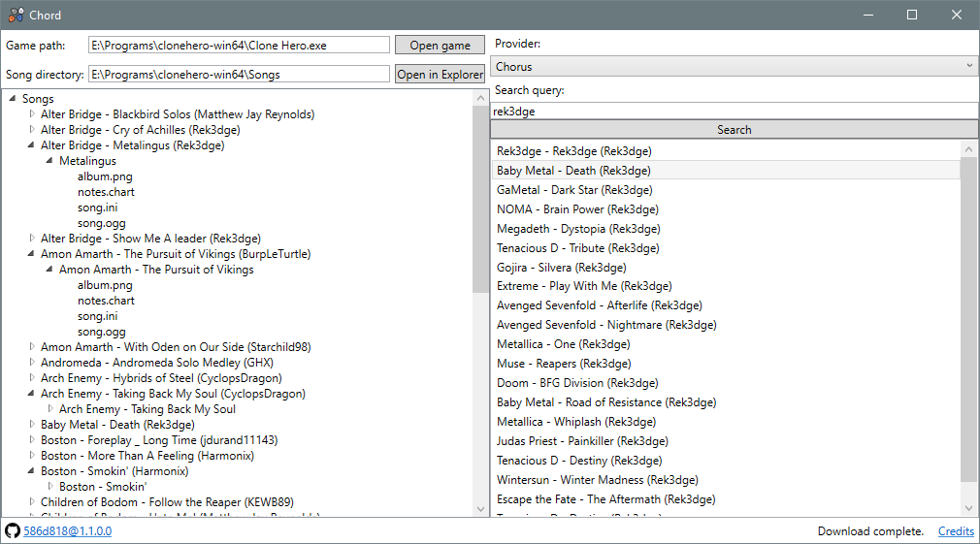This screenshot has height=544, width=980.
Task: Select Boston - More Than A Feeling (Harmonix)
Action: (x=147, y=456)
